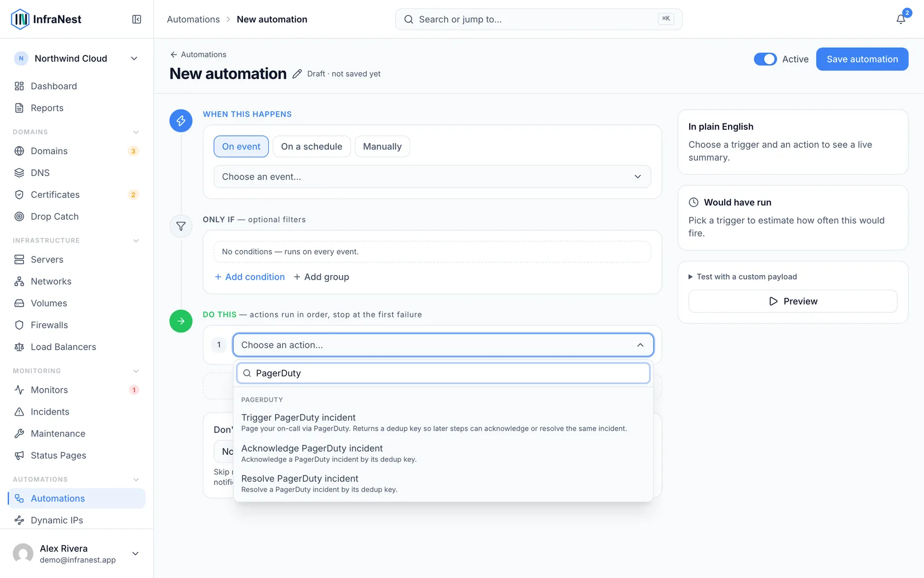Click the Certificates count badge 2
The width and height of the screenshot is (924, 578).
click(x=133, y=195)
